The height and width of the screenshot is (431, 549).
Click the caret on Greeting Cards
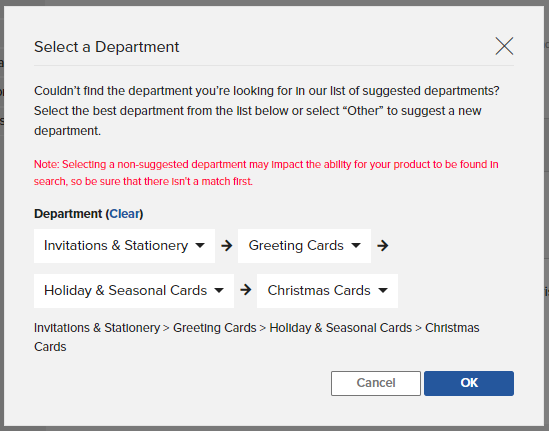click(356, 245)
